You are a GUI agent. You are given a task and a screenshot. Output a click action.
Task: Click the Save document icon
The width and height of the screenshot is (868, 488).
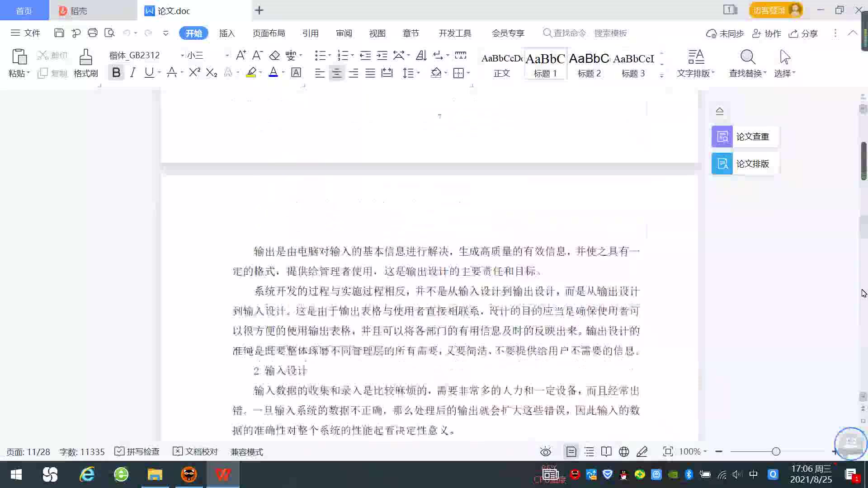click(x=59, y=33)
